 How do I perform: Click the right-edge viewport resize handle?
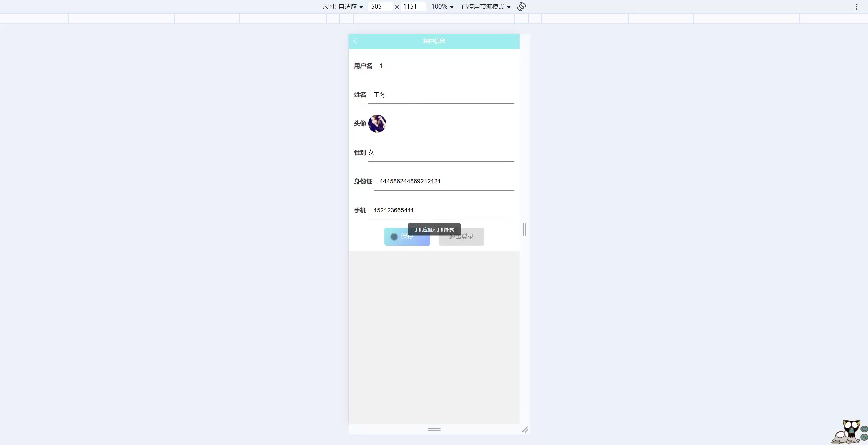(x=525, y=230)
